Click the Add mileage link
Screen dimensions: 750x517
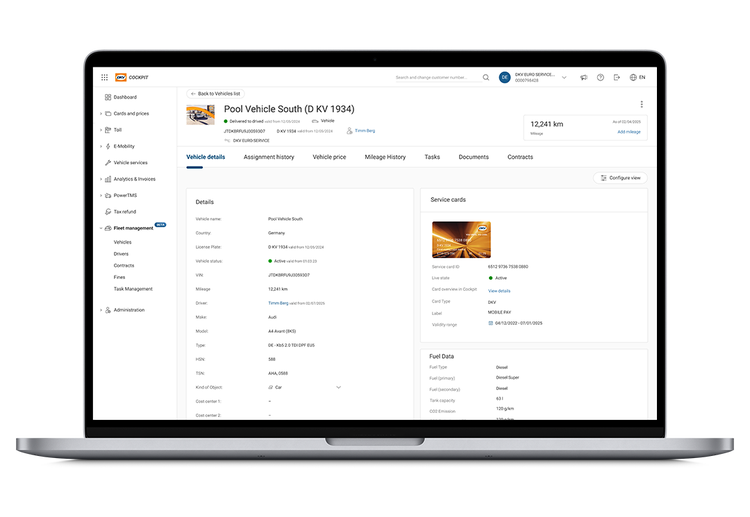pyautogui.click(x=629, y=131)
